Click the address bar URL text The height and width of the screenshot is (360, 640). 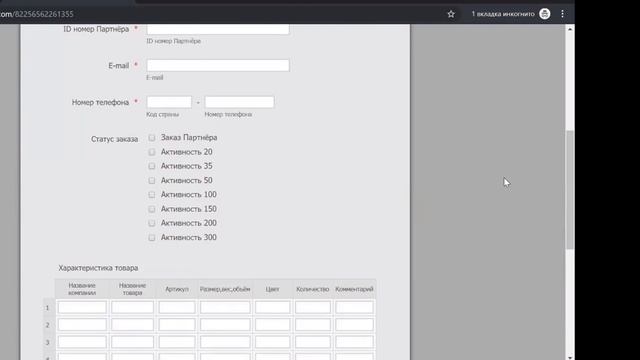(x=37, y=14)
